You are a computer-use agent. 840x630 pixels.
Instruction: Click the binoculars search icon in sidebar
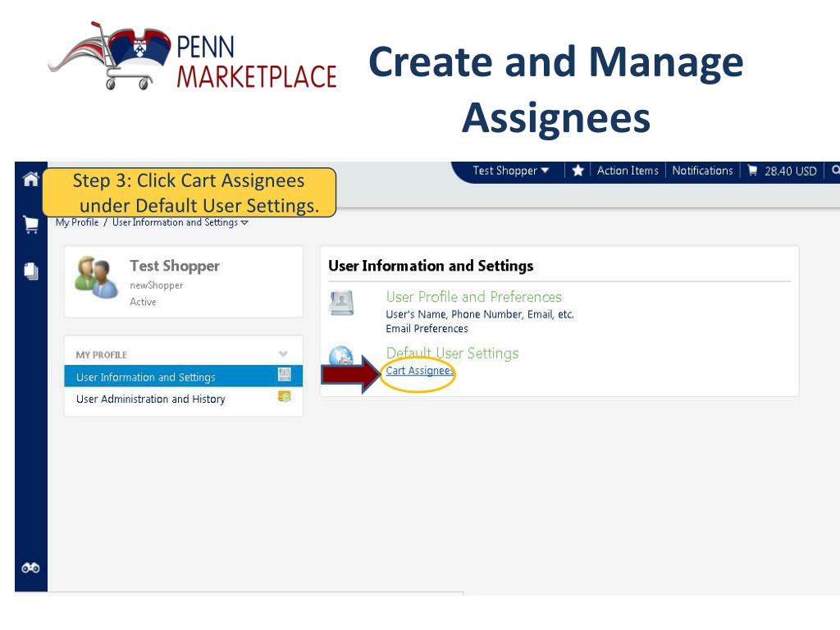tap(30, 568)
